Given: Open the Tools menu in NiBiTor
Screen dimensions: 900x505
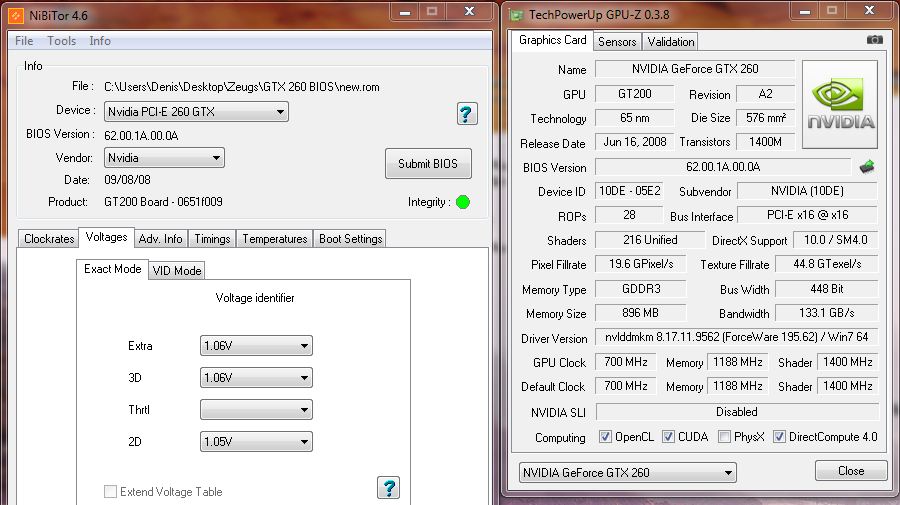Looking at the screenshot, I should [x=61, y=41].
